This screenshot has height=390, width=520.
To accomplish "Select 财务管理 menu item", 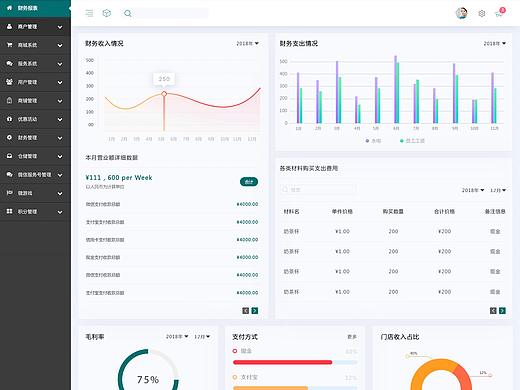I will coord(35,137).
